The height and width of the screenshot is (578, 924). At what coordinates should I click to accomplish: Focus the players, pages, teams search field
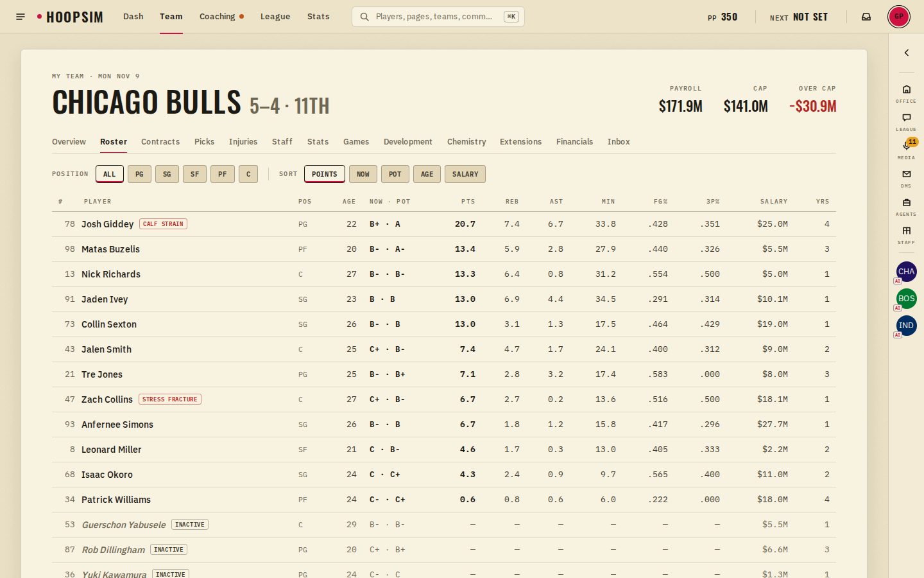(x=438, y=17)
